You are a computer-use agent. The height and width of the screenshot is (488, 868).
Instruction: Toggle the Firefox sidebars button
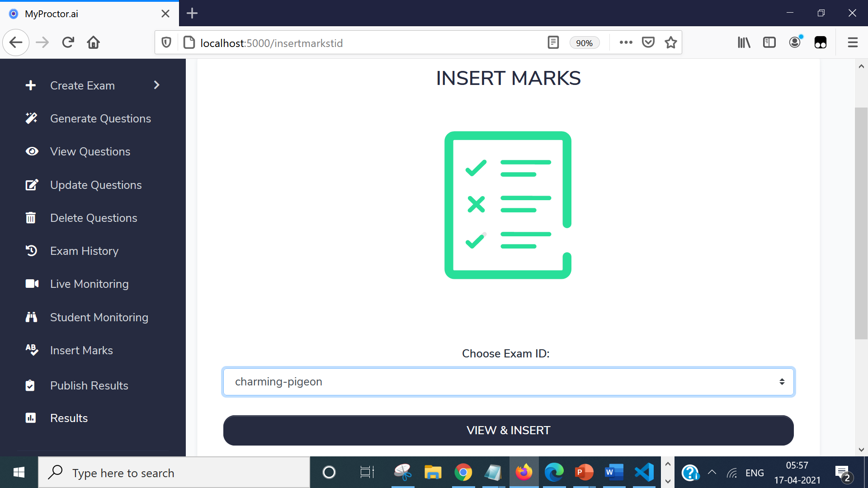pos(769,42)
